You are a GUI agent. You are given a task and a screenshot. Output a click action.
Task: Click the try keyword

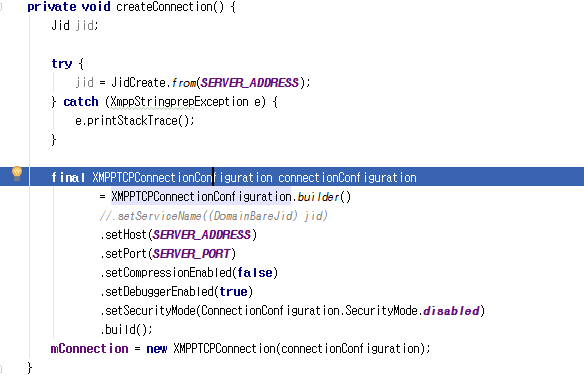coord(61,63)
